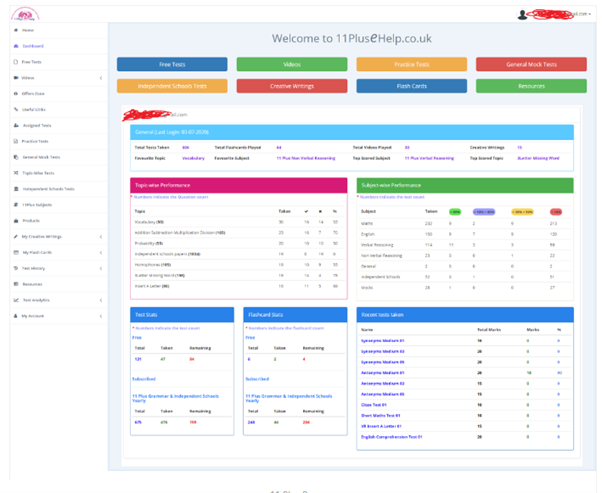Click the red Creative Writings button

click(x=292, y=86)
